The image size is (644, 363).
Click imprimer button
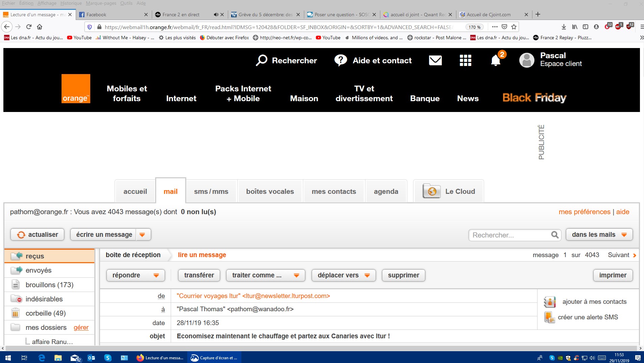(613, 275)
